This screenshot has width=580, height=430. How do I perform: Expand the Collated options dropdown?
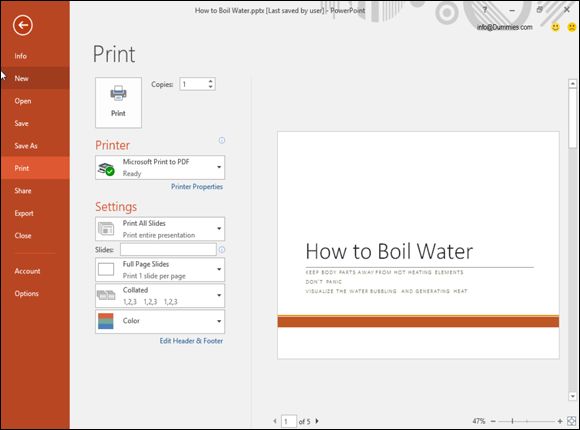160,296
